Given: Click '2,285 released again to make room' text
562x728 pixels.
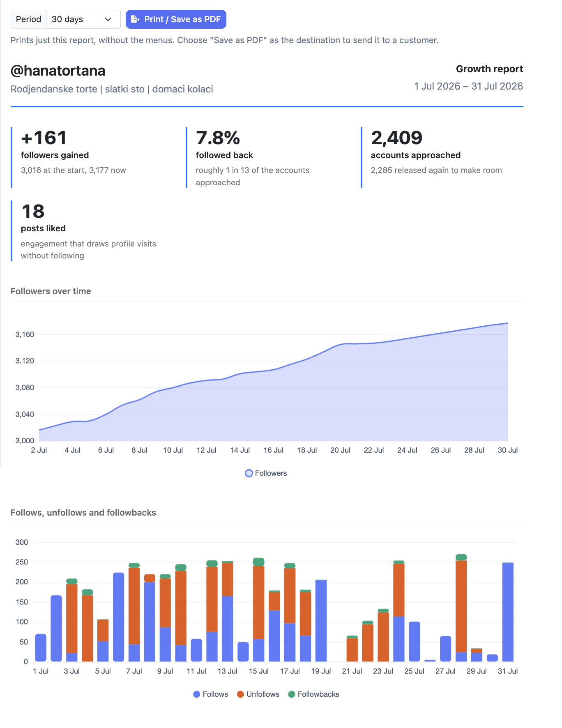Looking at the screenshot, I should tap(436, 170).
